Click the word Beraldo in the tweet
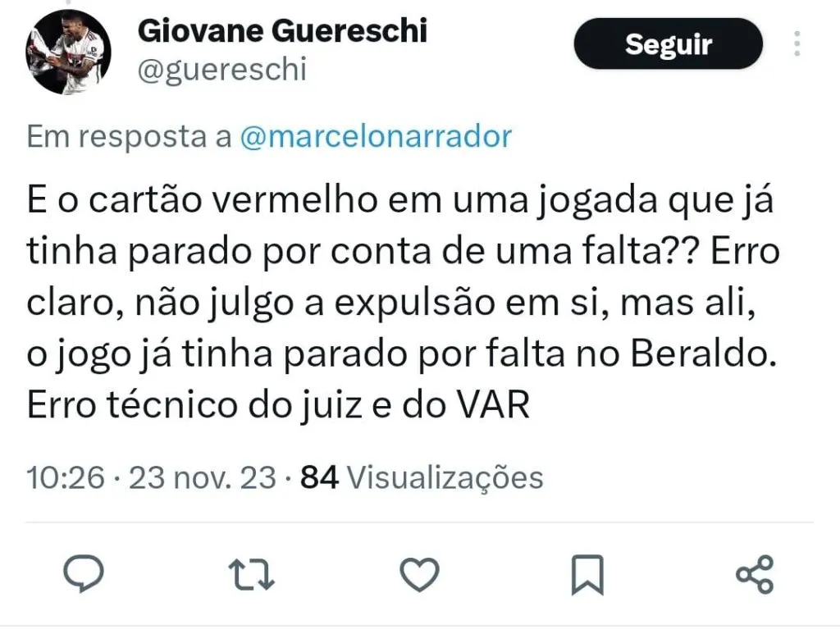This screenshot has width=840, height=634. [x=704, y=354]
